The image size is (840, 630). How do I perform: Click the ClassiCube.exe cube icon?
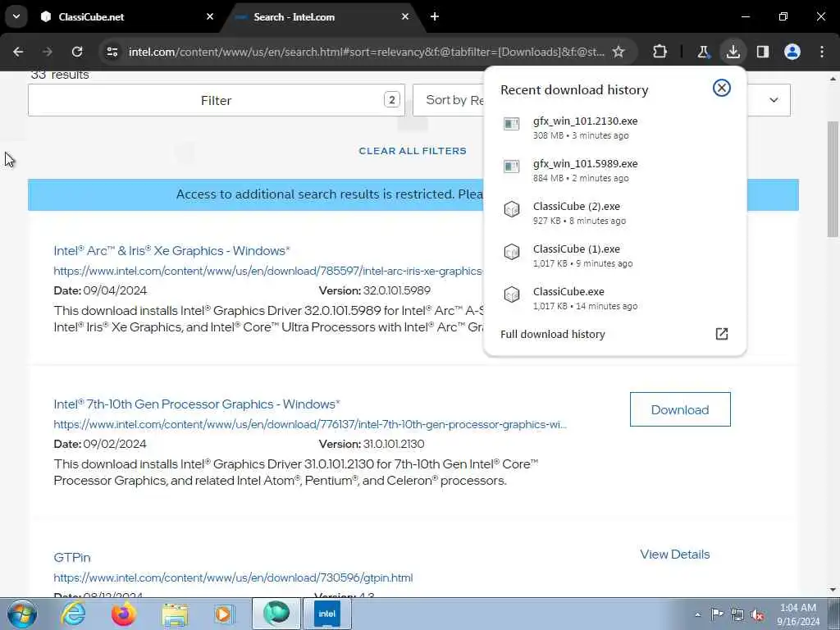[512, 294]
